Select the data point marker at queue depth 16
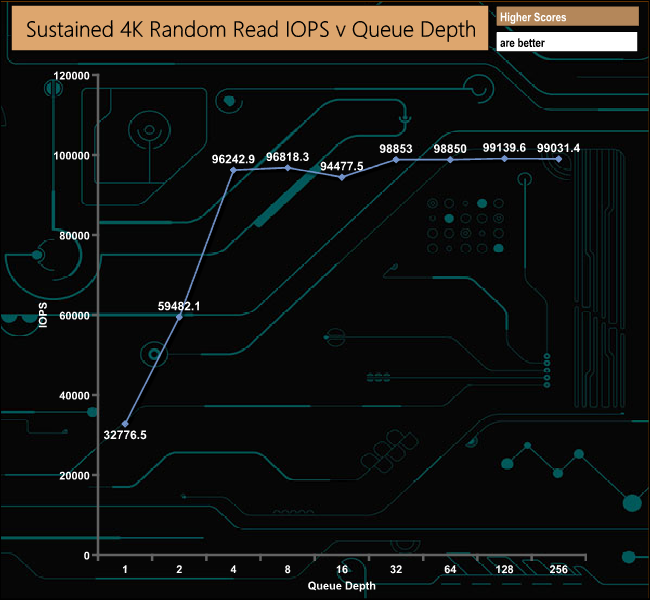This screenshot has height=600, width=650. coord(342,177)
